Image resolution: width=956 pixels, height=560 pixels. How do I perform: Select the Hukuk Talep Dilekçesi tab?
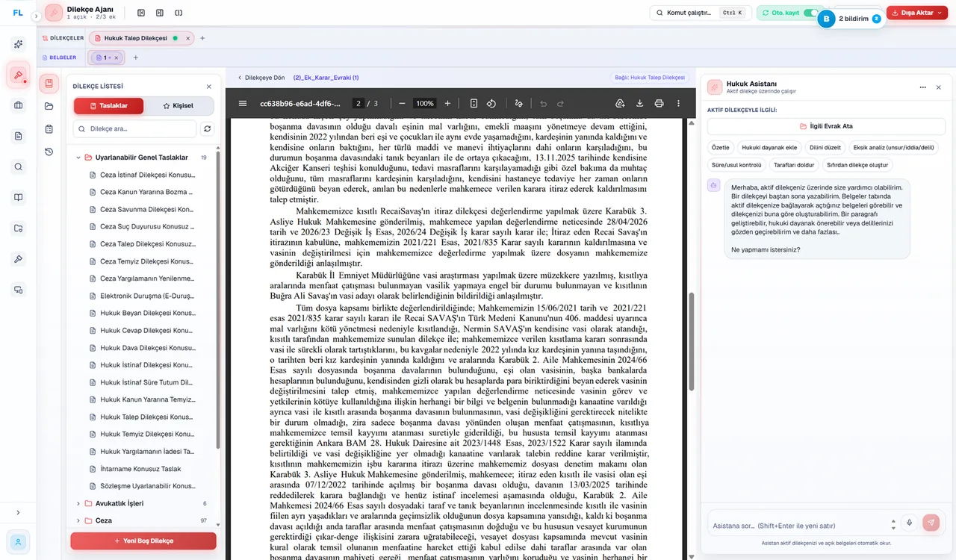[136, 38]
